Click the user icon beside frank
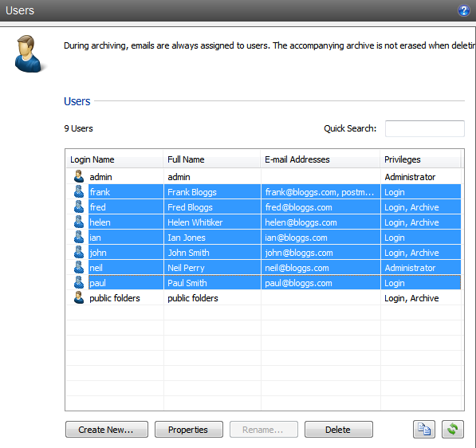 point(79,191)
